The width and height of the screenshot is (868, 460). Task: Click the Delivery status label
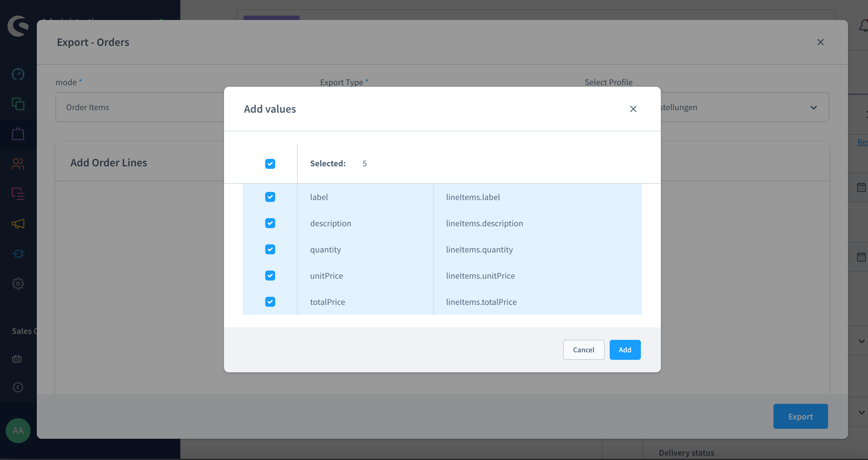[x=686, y=453]
